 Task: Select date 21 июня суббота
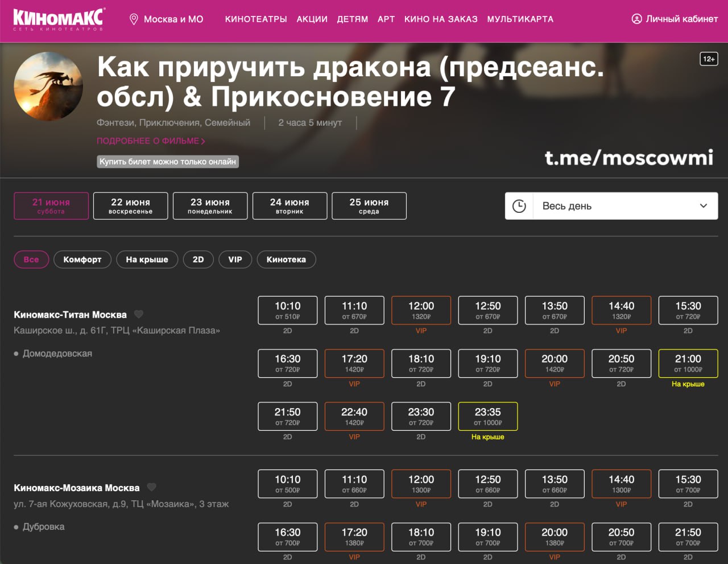pyautogui.click(x=51, y=206)
